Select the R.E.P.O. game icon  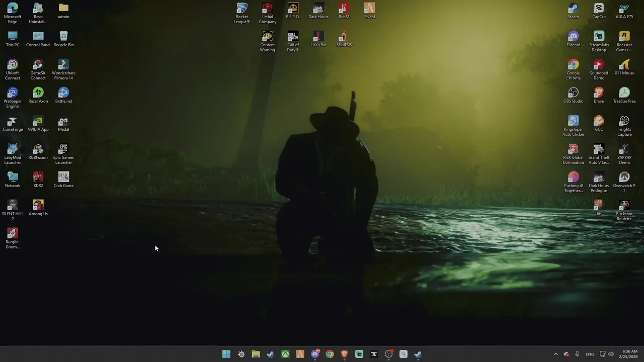click(x=293, y=11)
